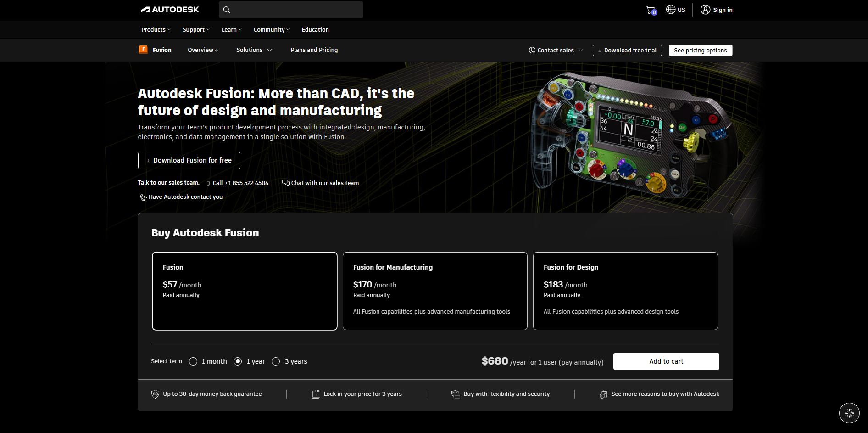The height and width of the screenshot is (433, 868).
Task: Click the chat bubble icon for sales team
Action: [x=286, y=183]
